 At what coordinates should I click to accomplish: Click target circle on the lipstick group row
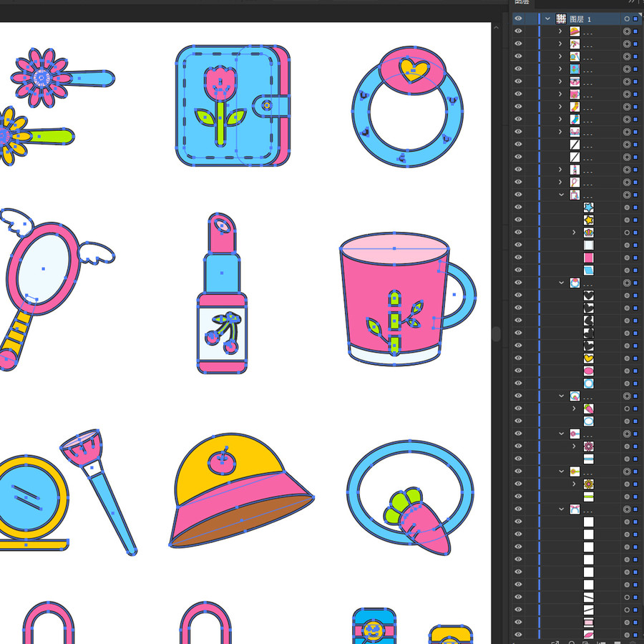pos(627,170)
